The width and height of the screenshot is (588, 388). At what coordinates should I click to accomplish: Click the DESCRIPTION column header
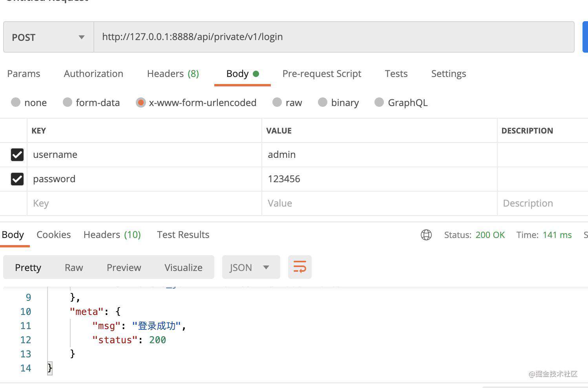point(527,131)
